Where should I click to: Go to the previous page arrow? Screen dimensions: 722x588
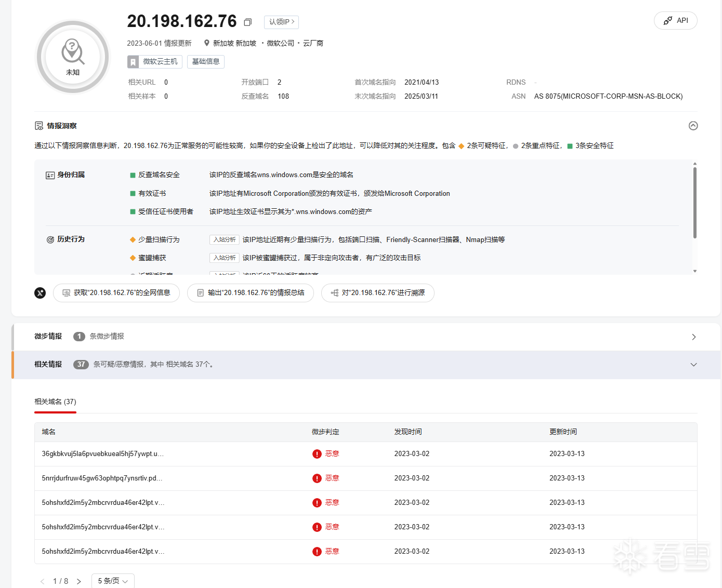click(43, 581)
